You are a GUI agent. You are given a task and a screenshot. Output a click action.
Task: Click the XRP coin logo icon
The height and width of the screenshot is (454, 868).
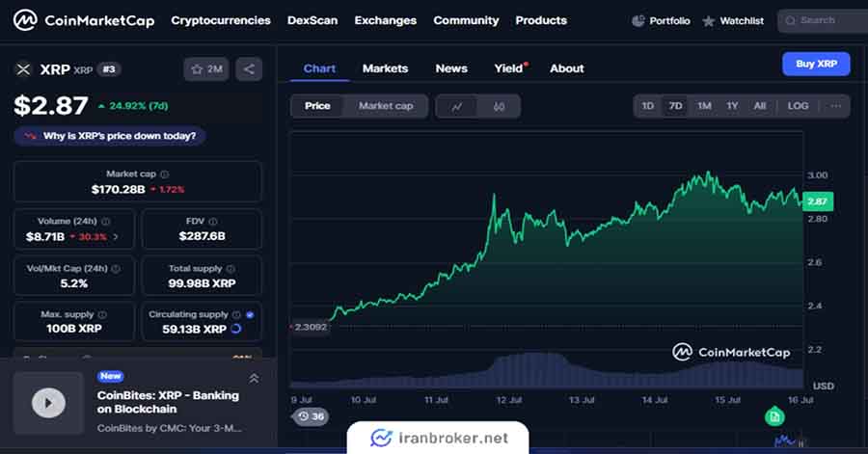(23, 69)
